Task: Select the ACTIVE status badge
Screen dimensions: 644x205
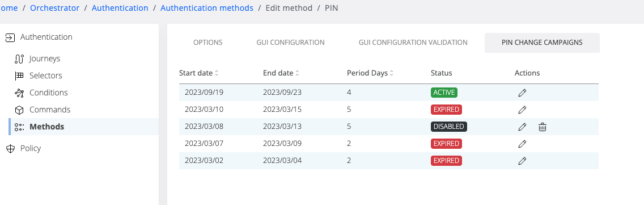Action: point(444,93)
